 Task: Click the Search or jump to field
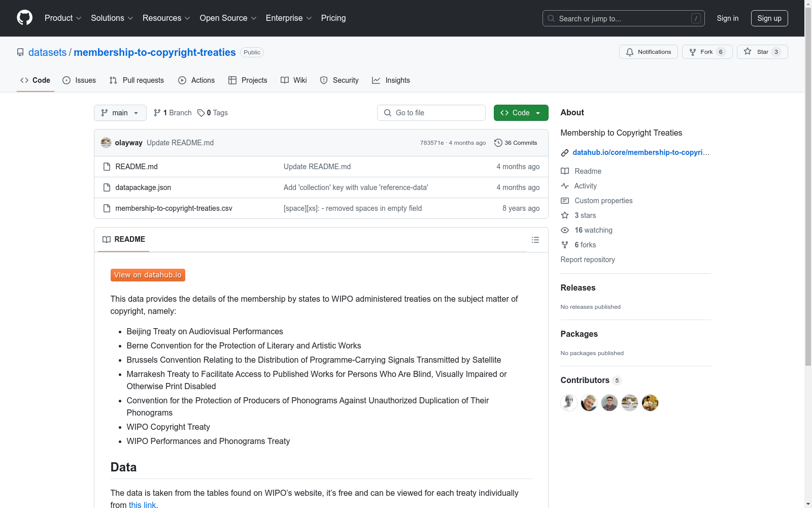(624, 18)
